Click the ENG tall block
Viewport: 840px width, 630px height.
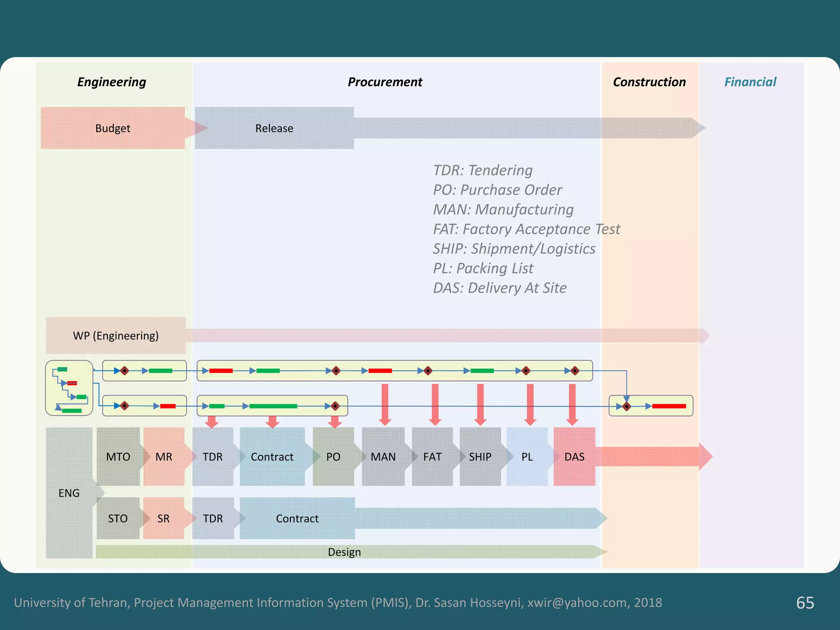[x=69, y=493]
